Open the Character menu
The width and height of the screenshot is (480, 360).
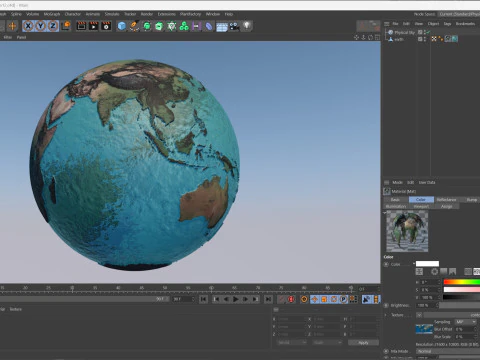point(73,14)
